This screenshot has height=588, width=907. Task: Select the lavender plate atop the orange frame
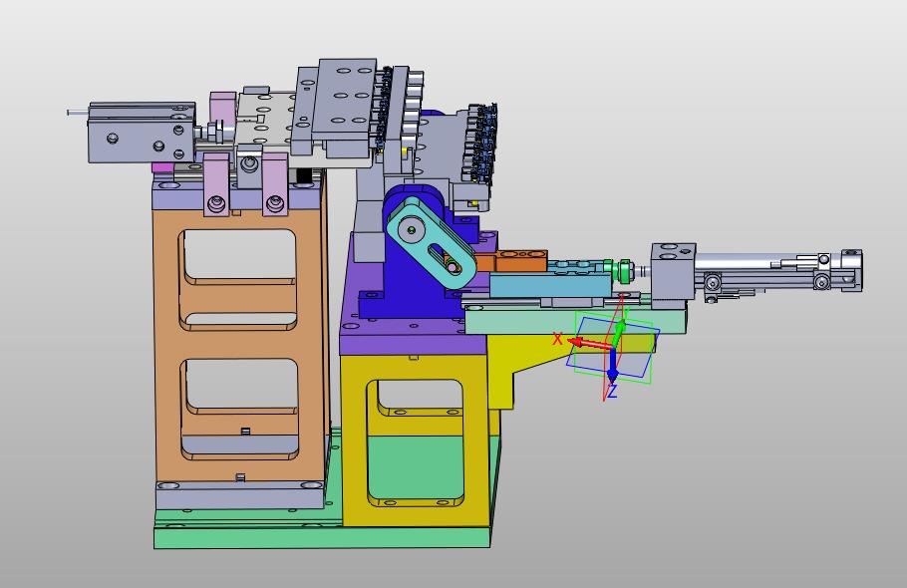point(237,195)
